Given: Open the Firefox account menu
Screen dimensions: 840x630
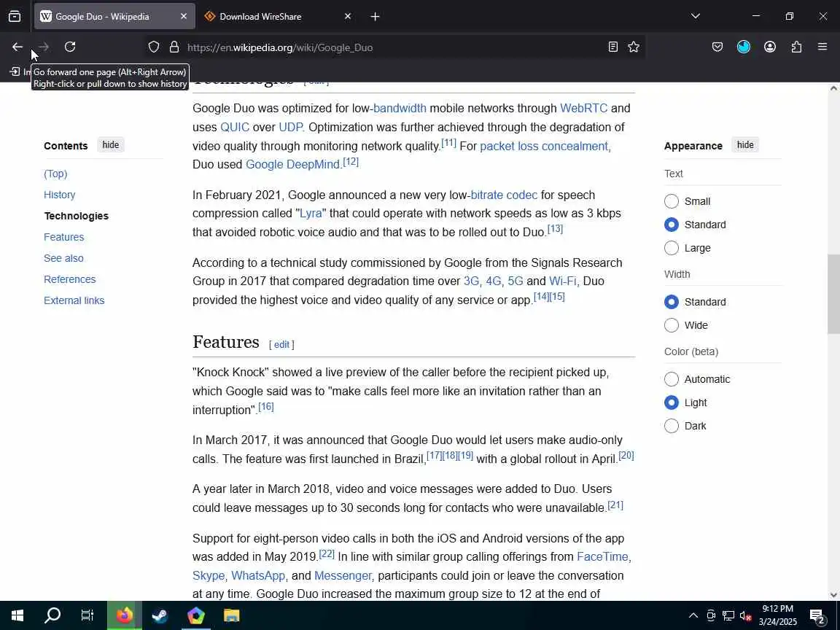Looking at the screenshot, I should [770, 47].
